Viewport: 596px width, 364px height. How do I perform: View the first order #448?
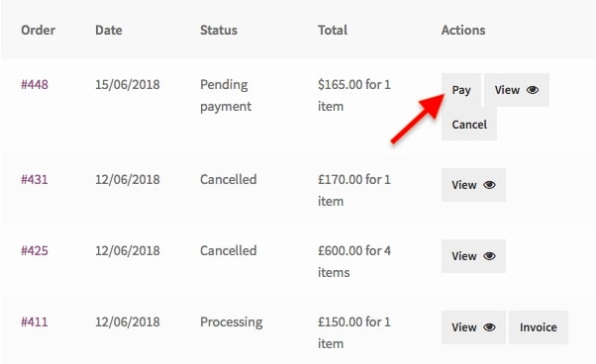pyautogui.click(x=517, y=90)
